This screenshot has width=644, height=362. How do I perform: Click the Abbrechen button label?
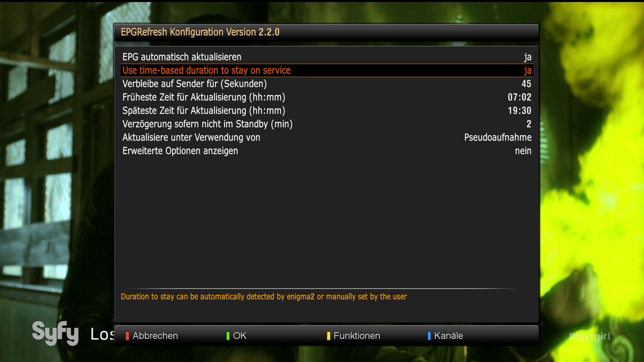(155, 336)
